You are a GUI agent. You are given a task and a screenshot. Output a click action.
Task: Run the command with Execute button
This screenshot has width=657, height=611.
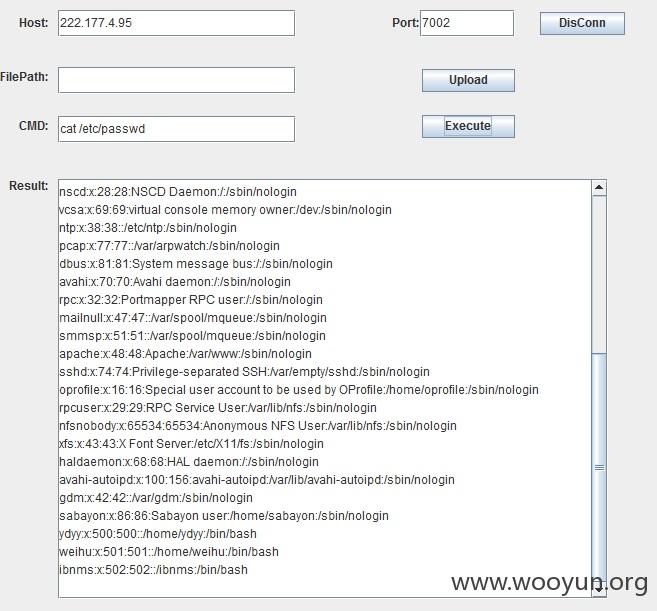(468, 126)
